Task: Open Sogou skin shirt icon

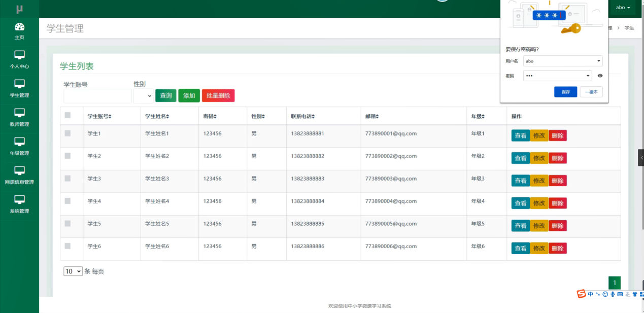Action: (634, 294)
